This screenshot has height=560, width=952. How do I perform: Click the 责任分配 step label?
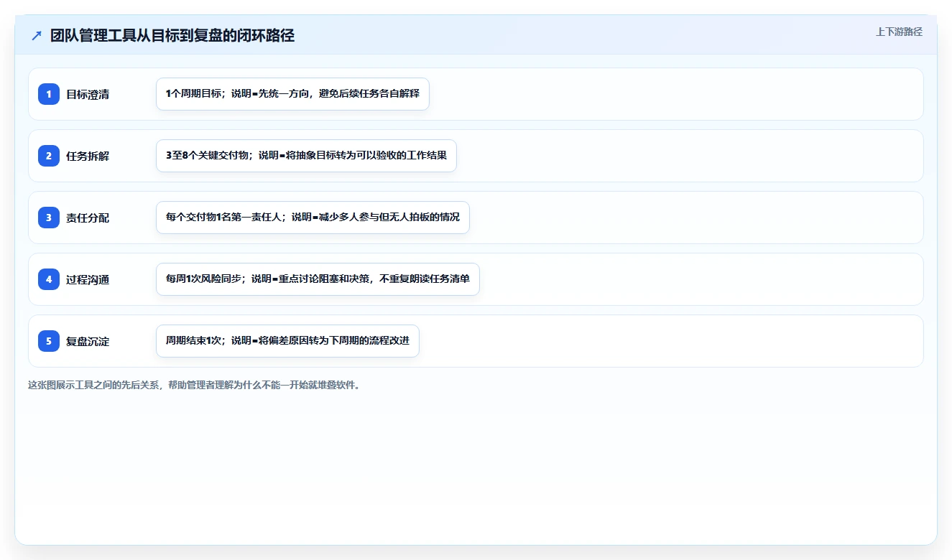88,218
